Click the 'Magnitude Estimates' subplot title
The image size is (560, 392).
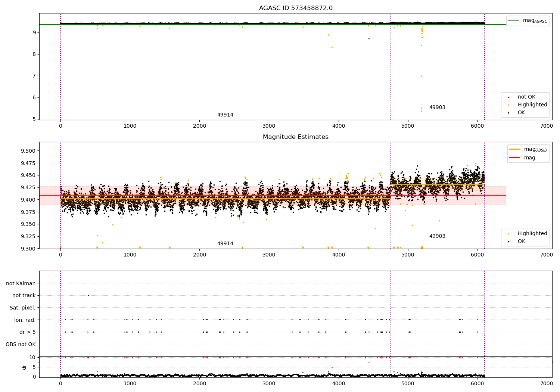(296, 137)
